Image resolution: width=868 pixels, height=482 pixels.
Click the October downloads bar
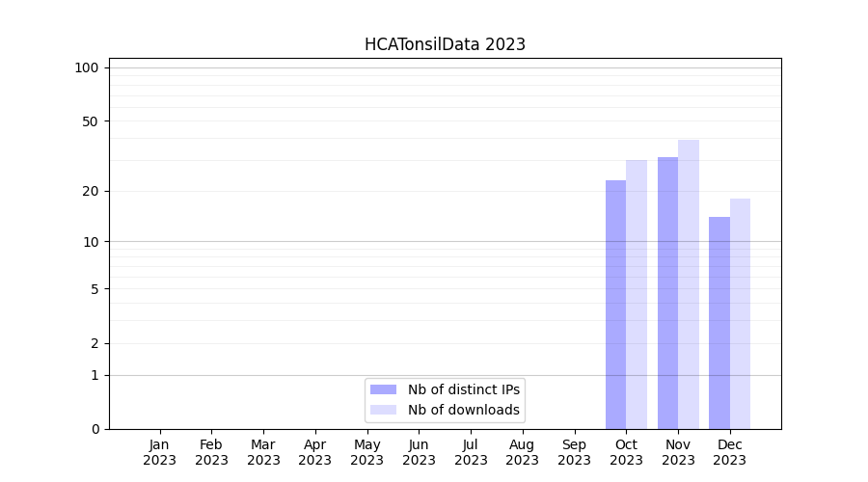637,295
